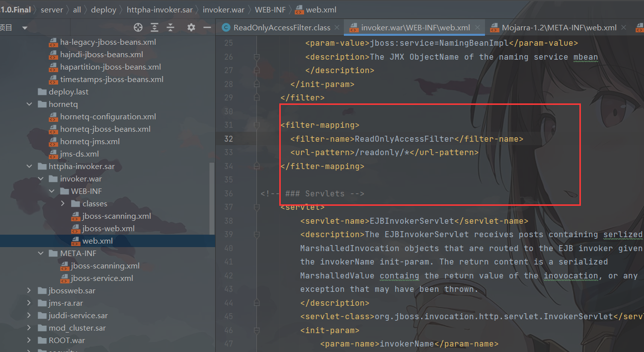
Task: Expand the jbossweb.sar node
Action: [x=29, y=291]
